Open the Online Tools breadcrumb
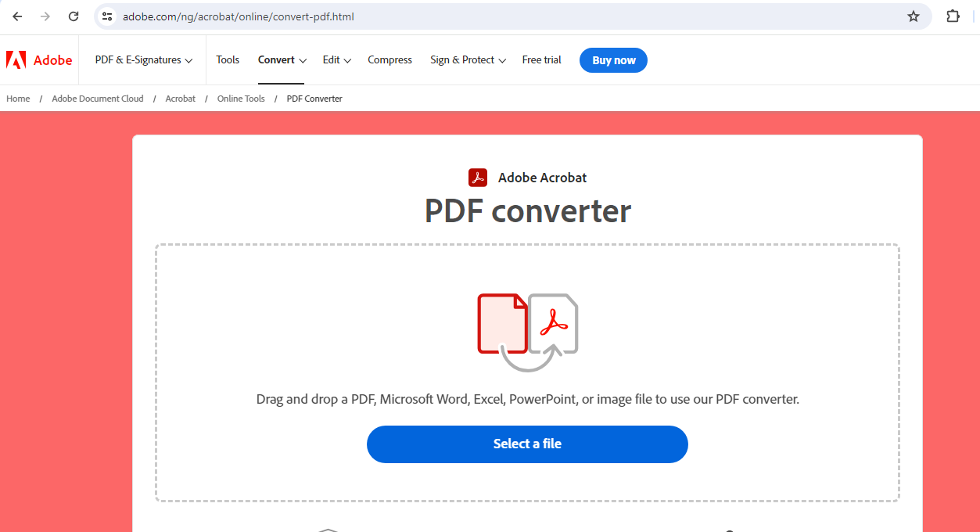 [241, 99]
